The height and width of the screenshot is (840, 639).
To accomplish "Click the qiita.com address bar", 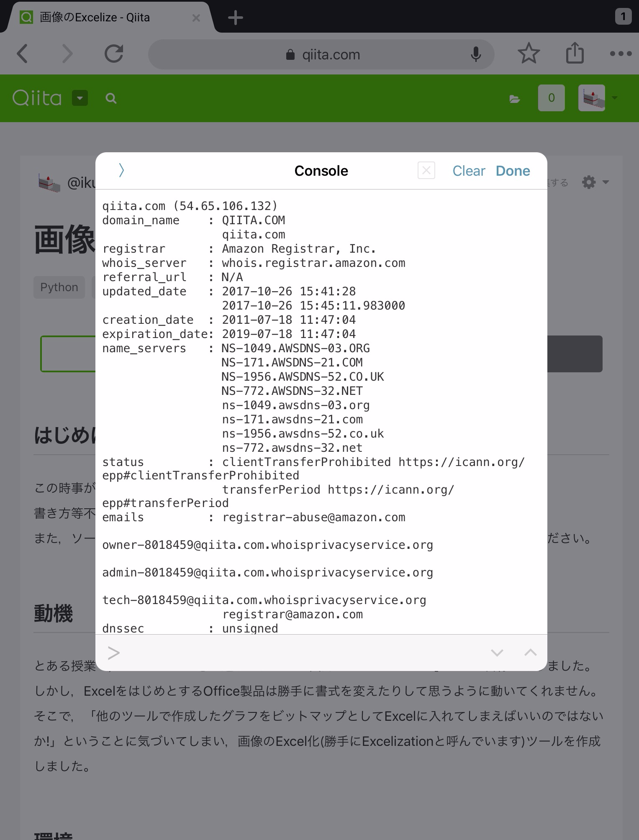I will (321, 54).
